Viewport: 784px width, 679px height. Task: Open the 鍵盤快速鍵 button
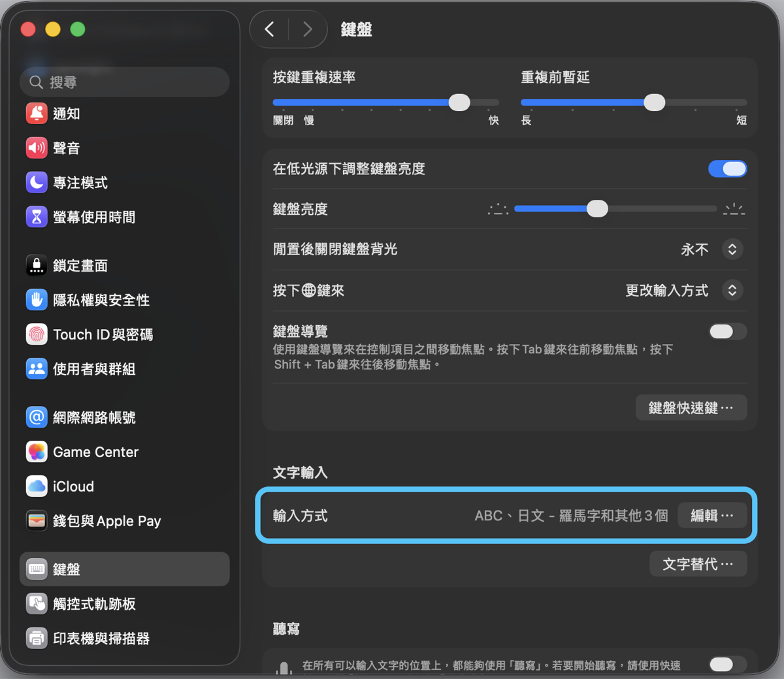point(691,407)
